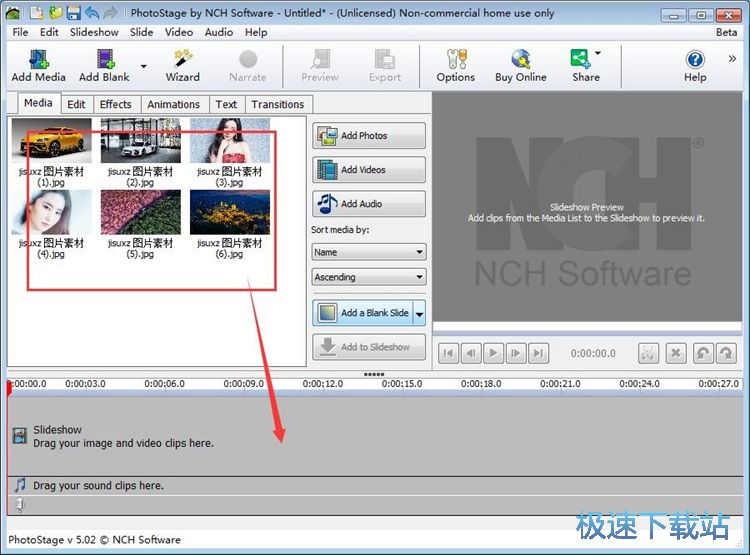Click the sound track music note icon
The height and width of the screenshot is (555, 750).
[20, 485]
